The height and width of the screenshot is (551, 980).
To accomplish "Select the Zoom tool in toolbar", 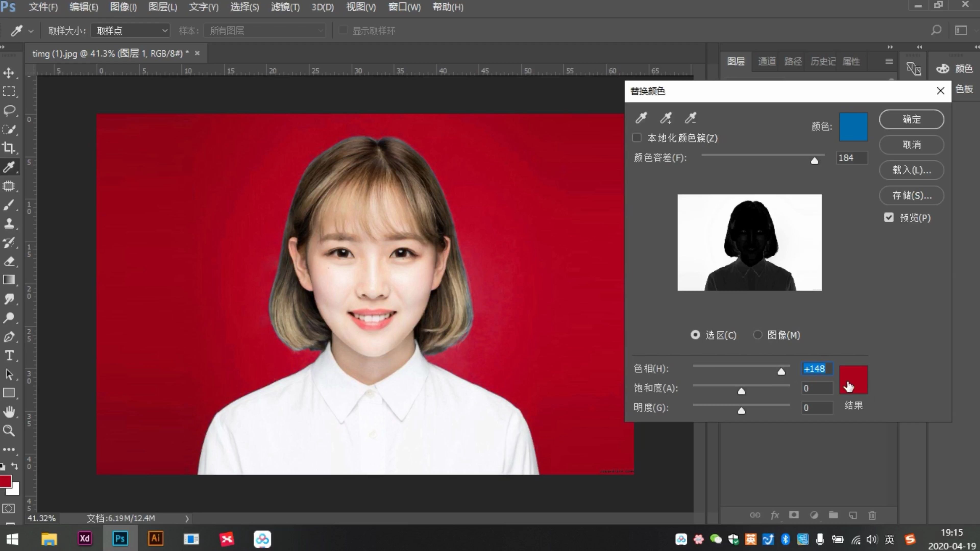I will (9, 430).
